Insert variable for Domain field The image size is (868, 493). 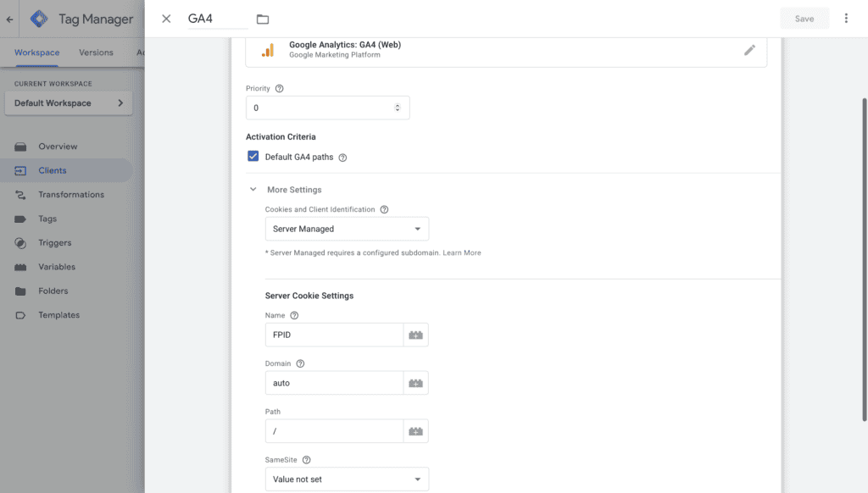pos(415,383)
